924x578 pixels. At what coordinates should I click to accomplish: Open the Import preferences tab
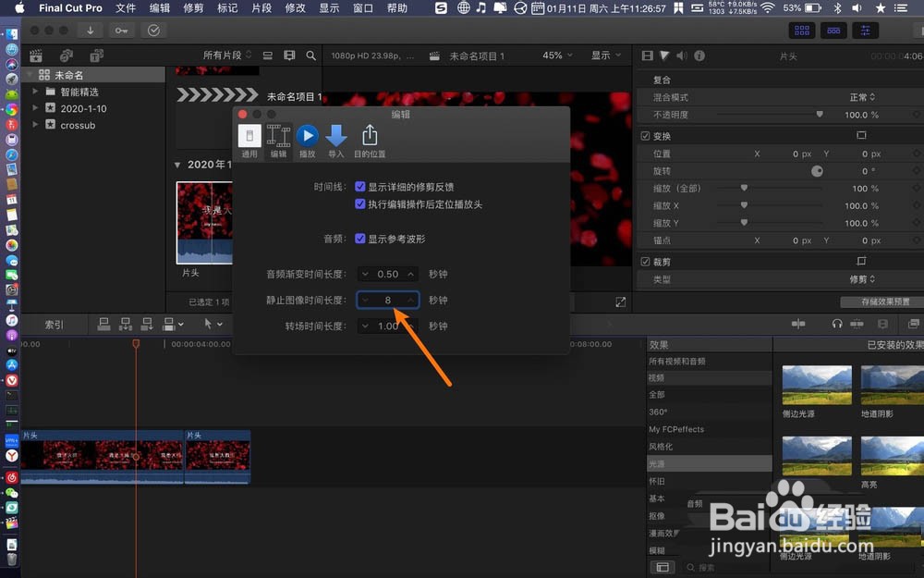click(336, 141)
